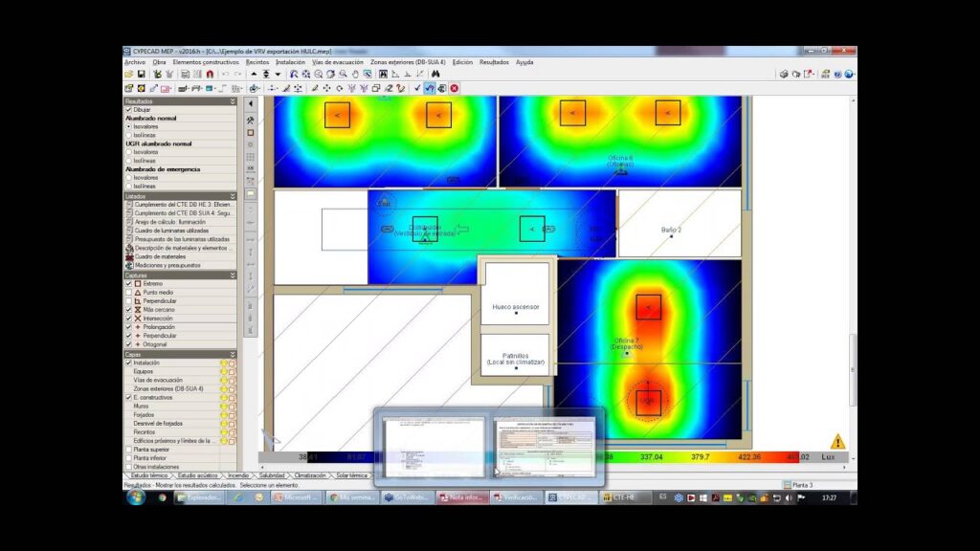Click the red cancel circle icon

[454, 88]
